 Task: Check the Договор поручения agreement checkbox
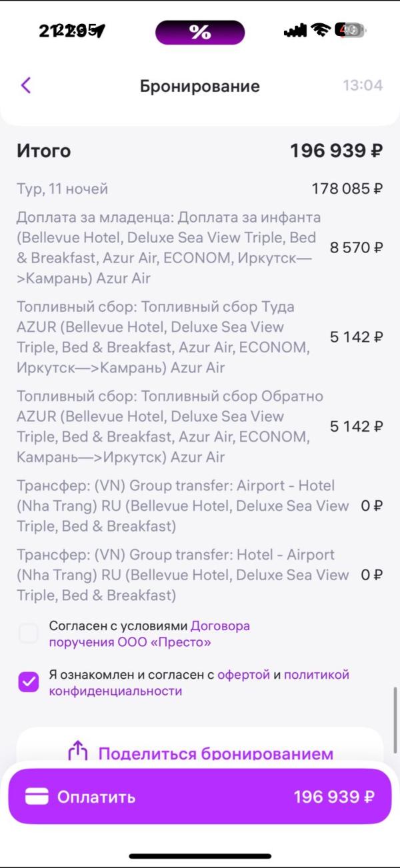[29, 634]
